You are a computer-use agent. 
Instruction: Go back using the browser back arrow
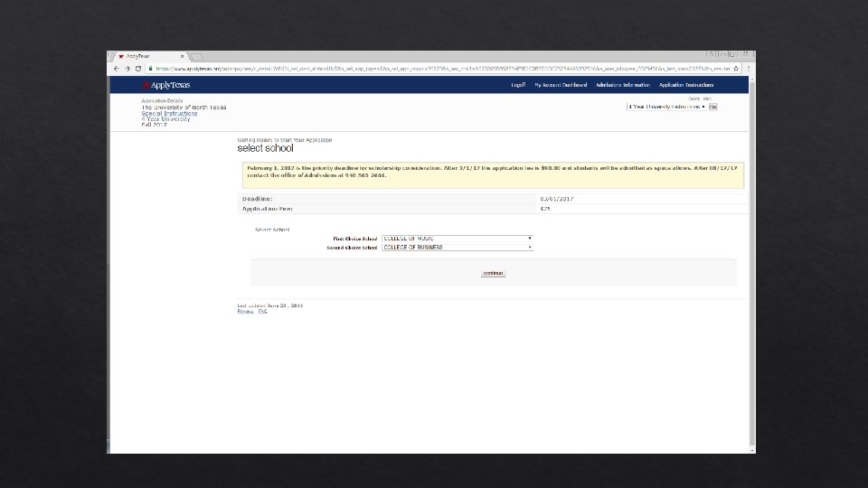click(x=116, y=69)
